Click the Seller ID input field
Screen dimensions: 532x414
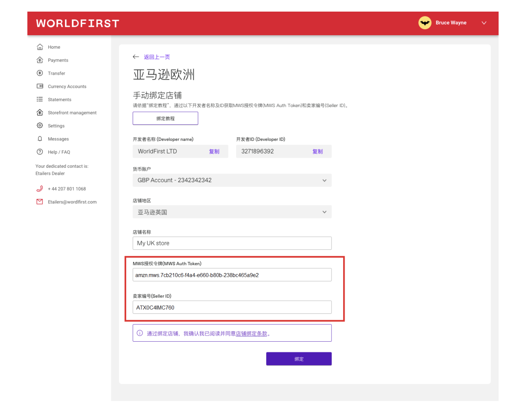pos(232,307)
